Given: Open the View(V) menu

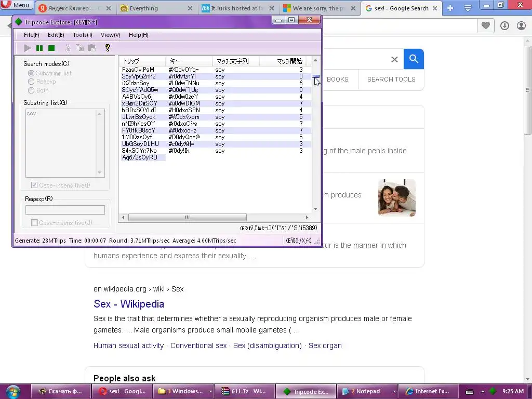Looking at the screenshot, I should [110, 35].
